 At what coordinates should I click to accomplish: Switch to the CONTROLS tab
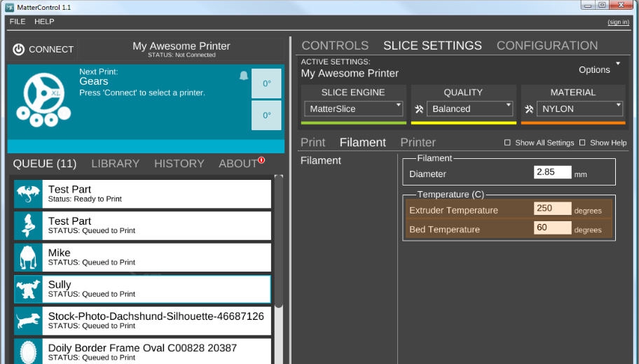(x=335, y=45)
